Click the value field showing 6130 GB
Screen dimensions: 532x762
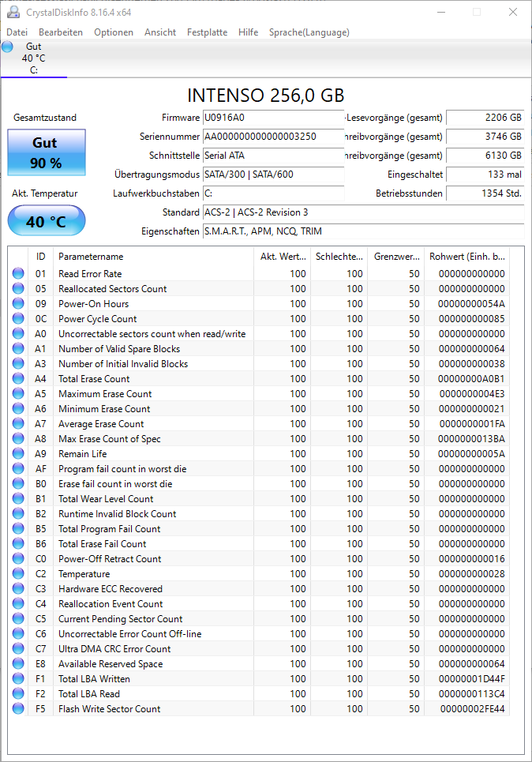click(485, 156)
